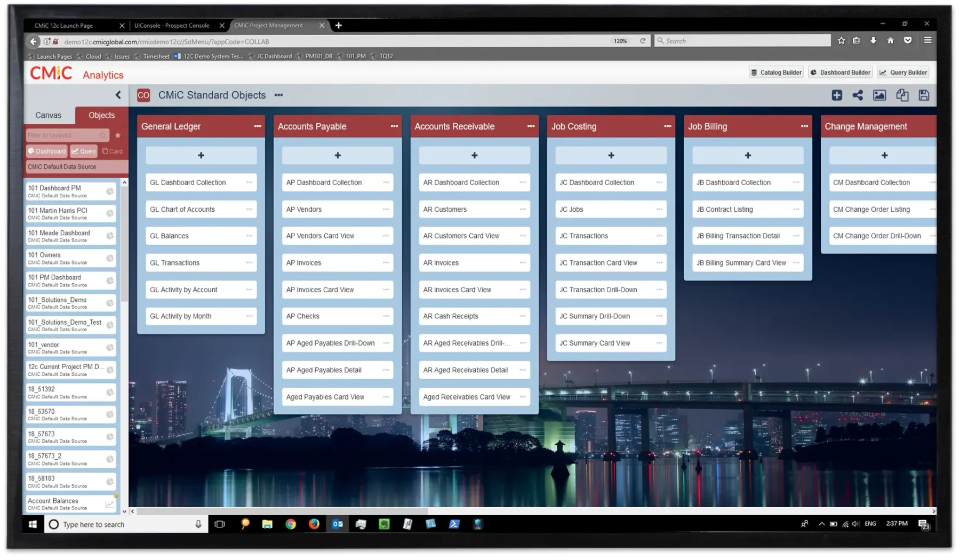960x560 pixels.
Task: Open the CM Change Order Listing card
Action: [x=883, y=210]
